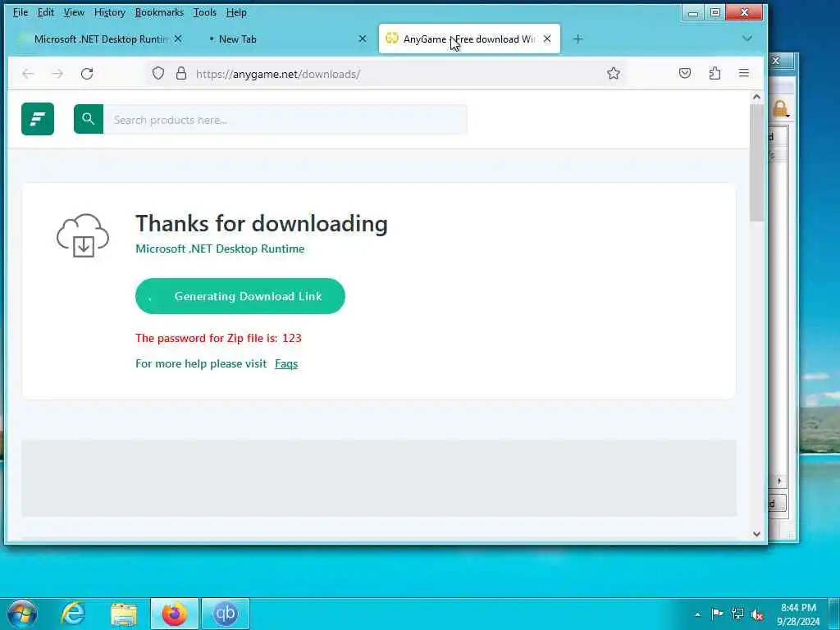Click the Search products input field
The height and width of the screenshot is (630, 840).
[285, 120]
